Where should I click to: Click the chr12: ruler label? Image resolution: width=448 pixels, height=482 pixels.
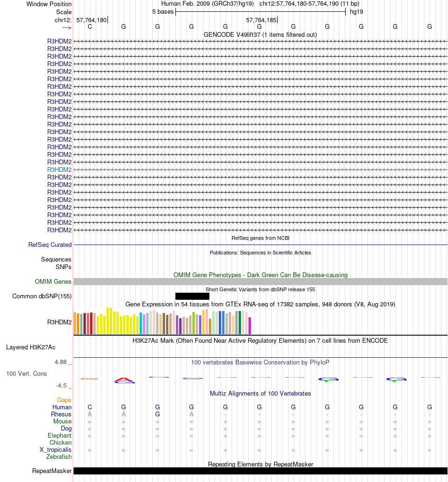point(63,20)
